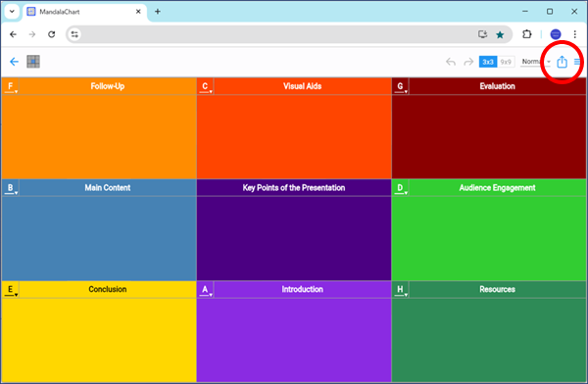This screenshot has width=588, height=384.
Task: Click inside the dark red Evaluation cell body
Action: (489, 136)
